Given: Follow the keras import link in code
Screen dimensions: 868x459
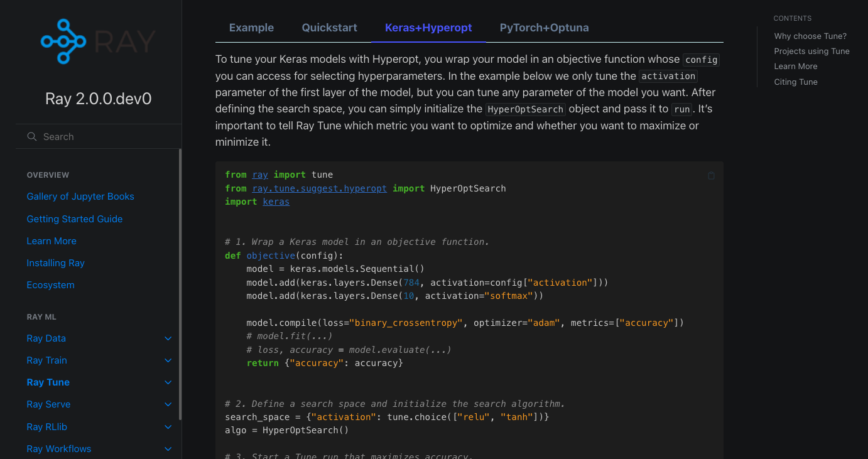Looking at the screenshot, I should pos(276,202).
